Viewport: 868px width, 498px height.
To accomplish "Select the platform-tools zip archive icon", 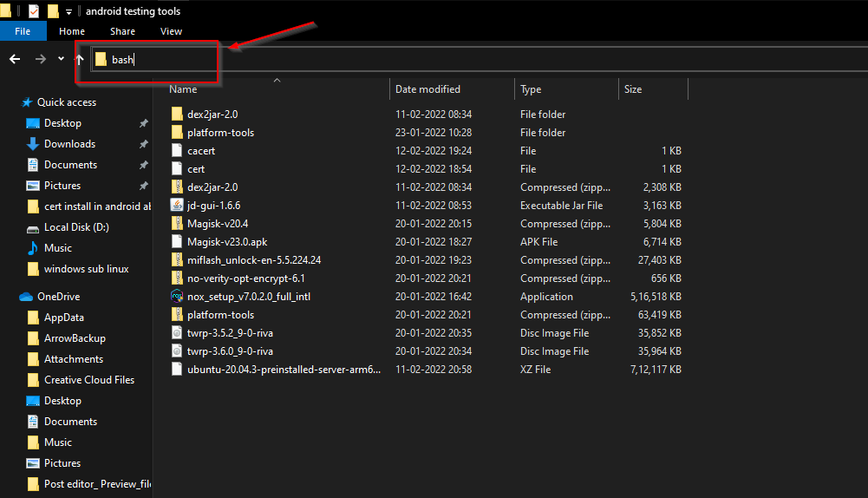I will [x=177, y=315].
